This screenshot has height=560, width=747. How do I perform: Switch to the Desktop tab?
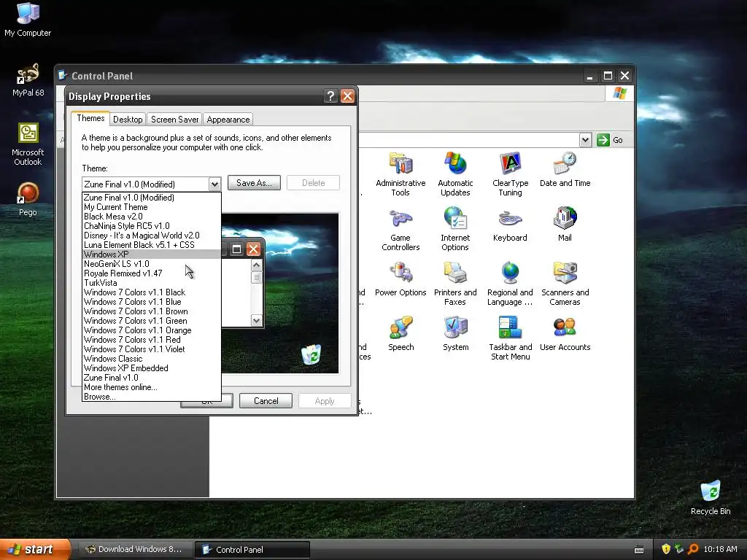tap(128, 120)
